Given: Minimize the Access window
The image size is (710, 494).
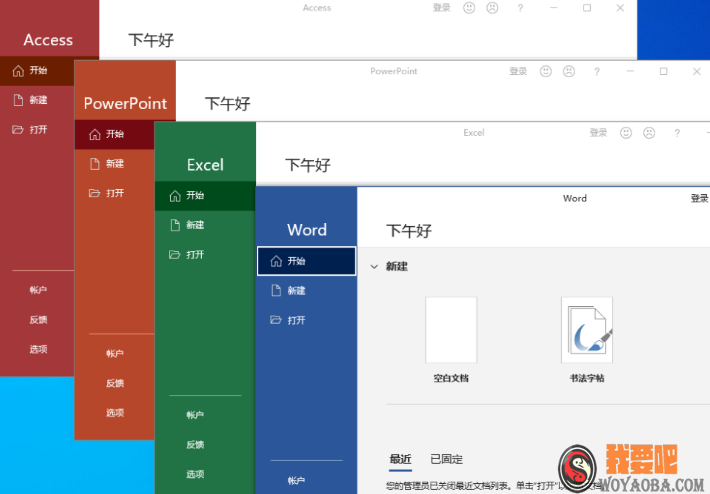Looking at the screenshot, I should [553, 8].
